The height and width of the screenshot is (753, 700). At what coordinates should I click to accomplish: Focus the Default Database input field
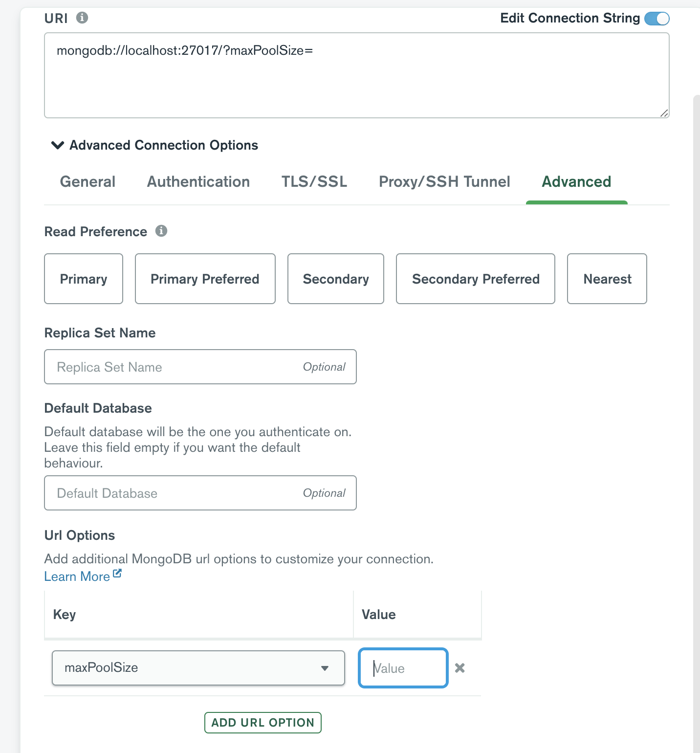tap(200, 493)
